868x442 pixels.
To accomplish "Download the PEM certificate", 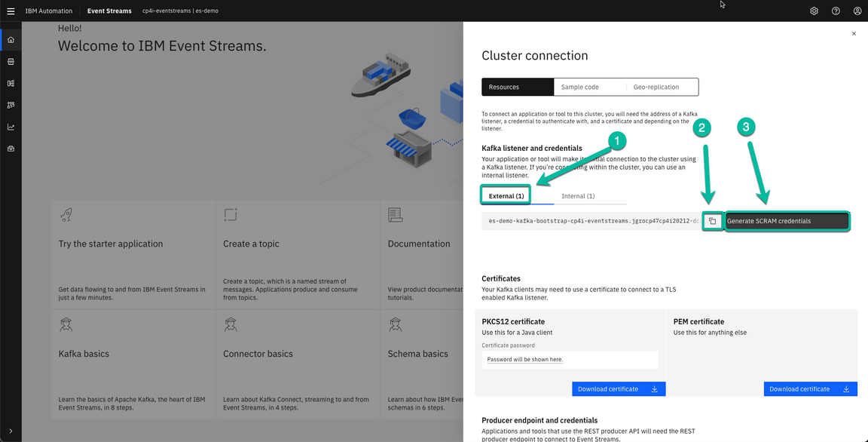I will 810,388.
